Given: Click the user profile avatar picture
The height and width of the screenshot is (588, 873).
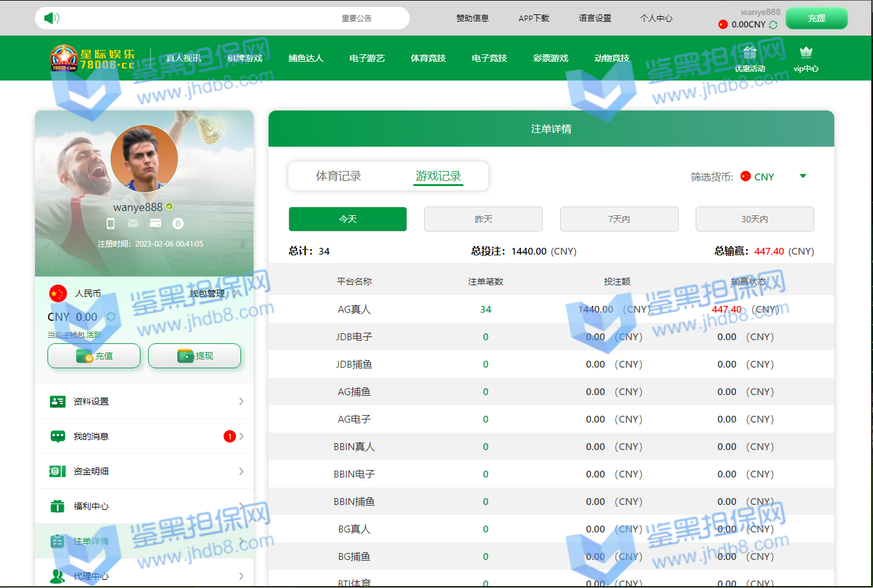Looking at the screenshot, I should coord(144,159).
